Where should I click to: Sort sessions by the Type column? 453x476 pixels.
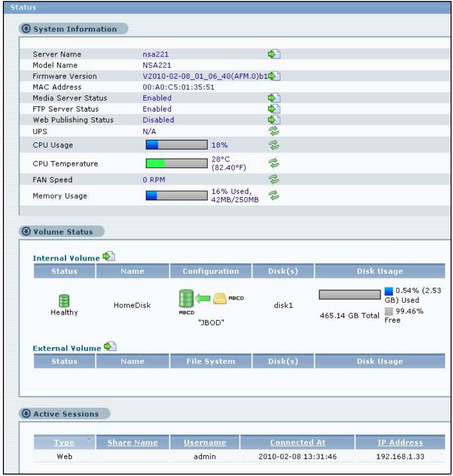click(64, 442)
